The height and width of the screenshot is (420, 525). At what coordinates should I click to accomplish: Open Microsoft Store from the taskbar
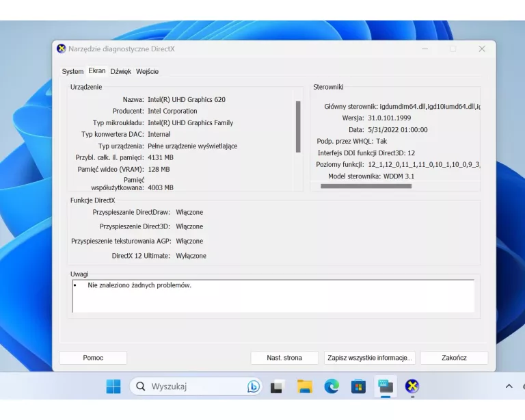pyautogui.click(x=358, y=386)
